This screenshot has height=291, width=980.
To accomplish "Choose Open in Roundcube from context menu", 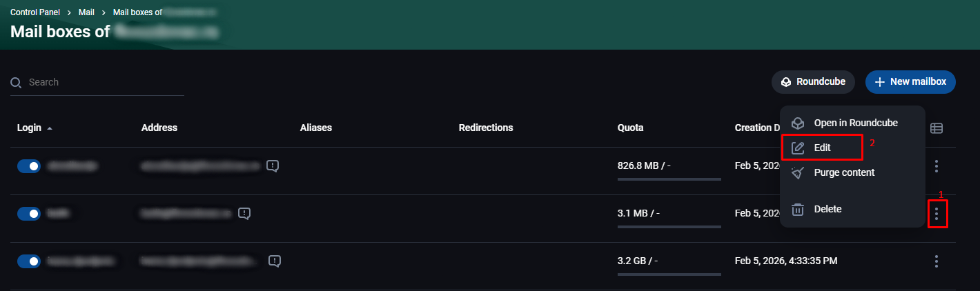I will (x=855, y=123).
